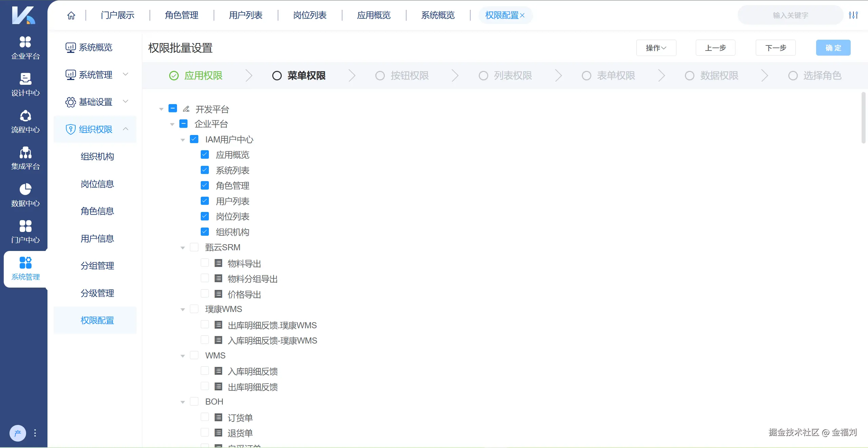Open the 操作 dropdown menu
The height and width of the screenshot is (448, 868).
point(656,48)
